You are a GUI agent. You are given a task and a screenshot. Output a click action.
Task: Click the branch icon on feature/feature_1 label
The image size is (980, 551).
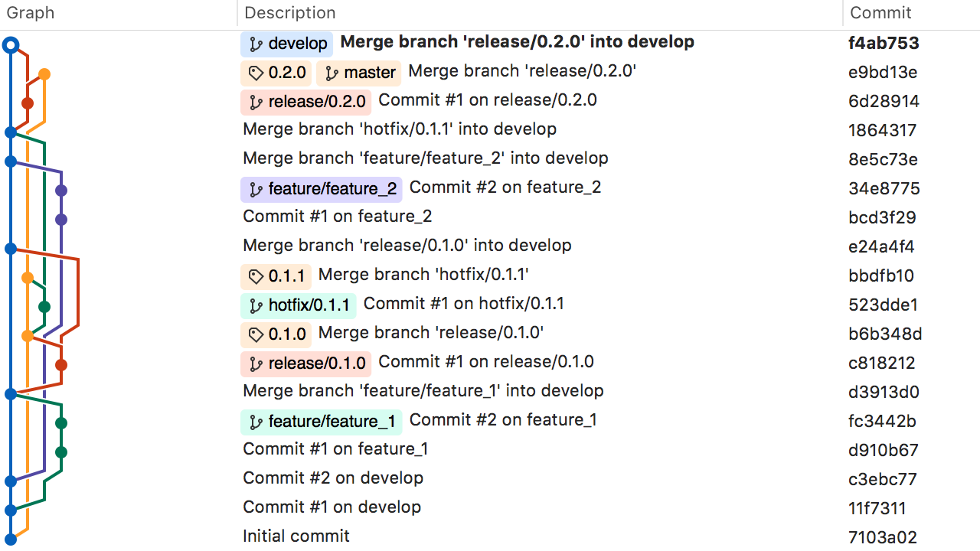tap(255, 422)
